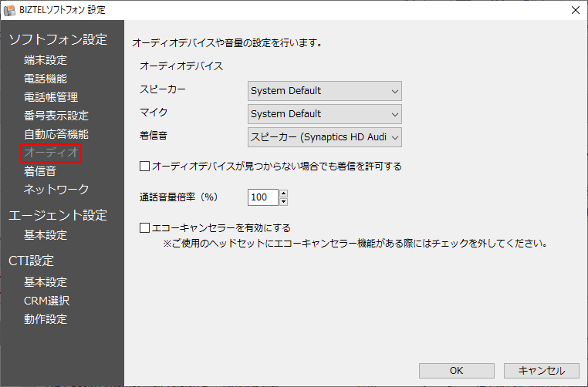Click the BIZTEL app icon in title bar
This screenshot has width=588, height=387.
click(x=10, y=10)
